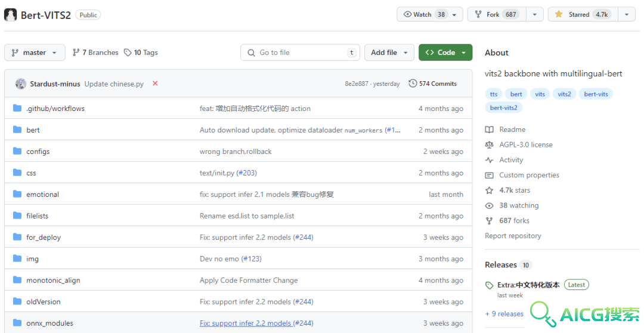Select the bert topic tag
This screenshot has height=333, width=644.
[x=516, y=94]
